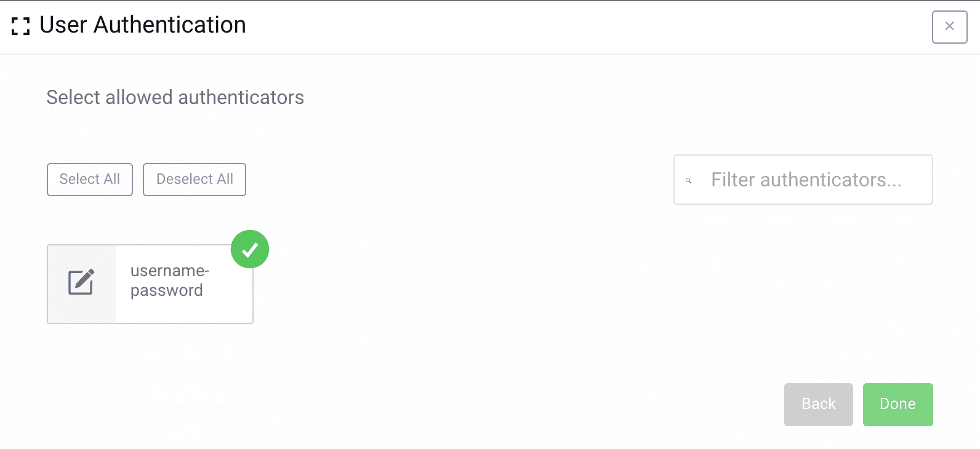Click Deselect All to clear selections
This screenshot has height=449, width=980.
coord(194,179)
